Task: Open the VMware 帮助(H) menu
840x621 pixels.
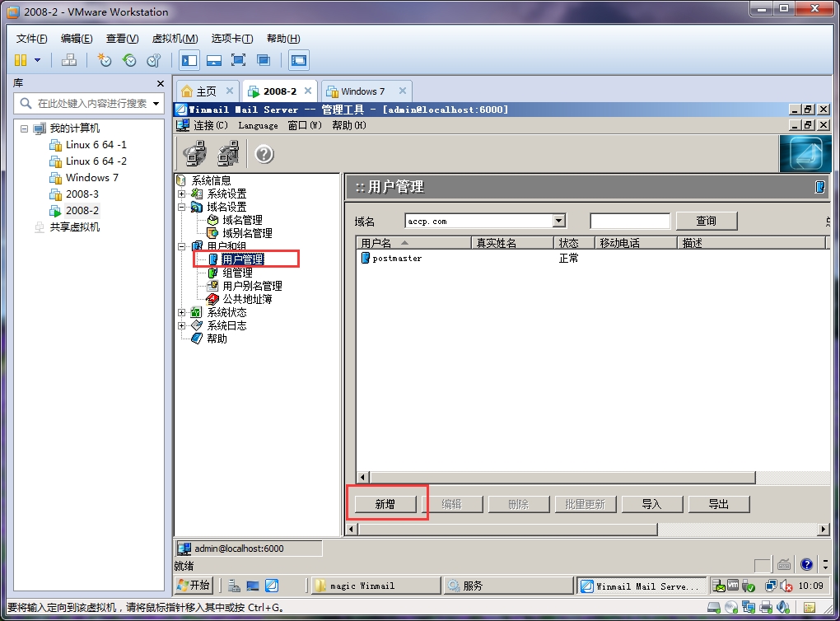Action: pos(283,39)
